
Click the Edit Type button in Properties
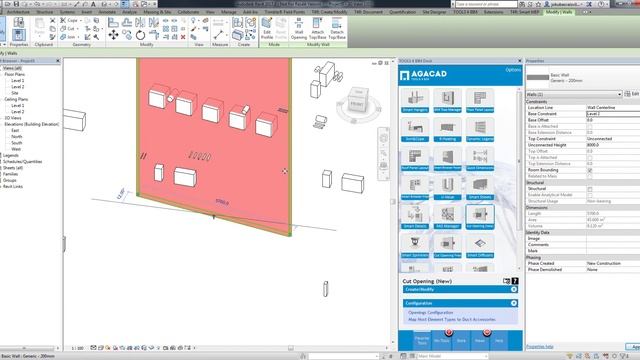pyautogui.click(x=632, y=94)
